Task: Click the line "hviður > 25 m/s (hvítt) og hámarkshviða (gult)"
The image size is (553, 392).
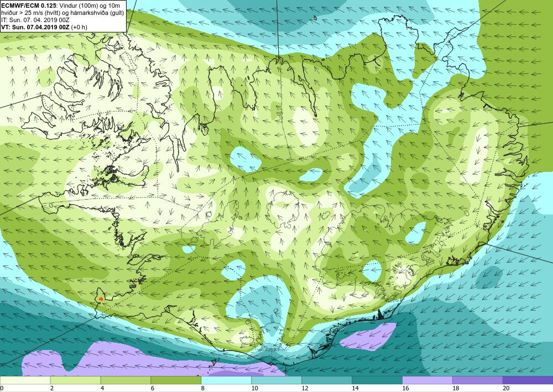Action: click(62, 13)
